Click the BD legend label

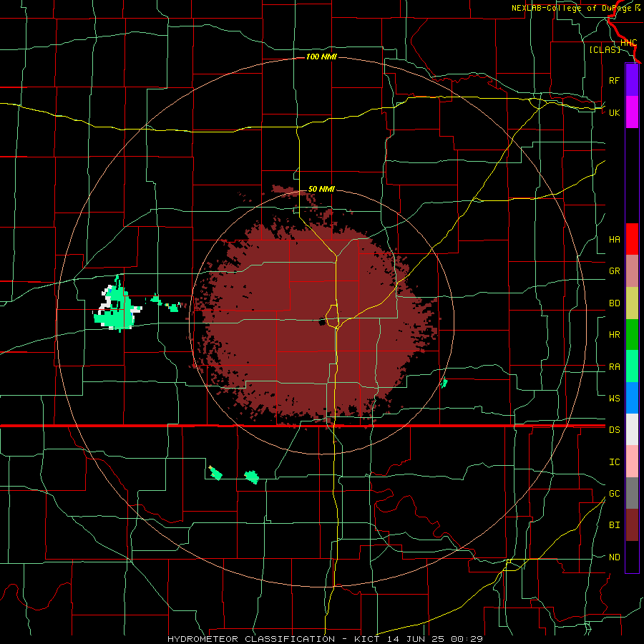pos(614,303)
